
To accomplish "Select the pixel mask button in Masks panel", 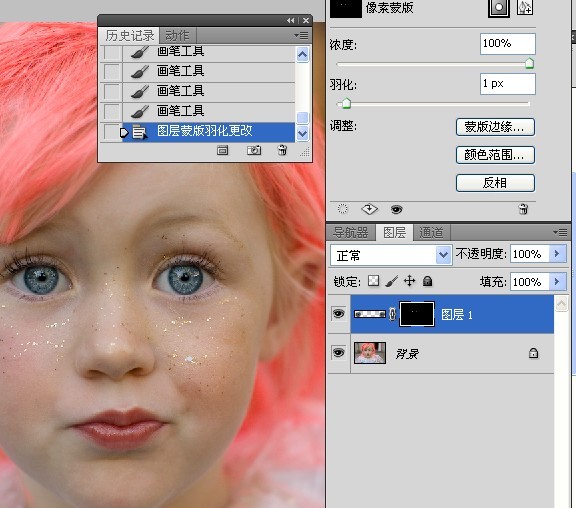I will tap(498, 7).
